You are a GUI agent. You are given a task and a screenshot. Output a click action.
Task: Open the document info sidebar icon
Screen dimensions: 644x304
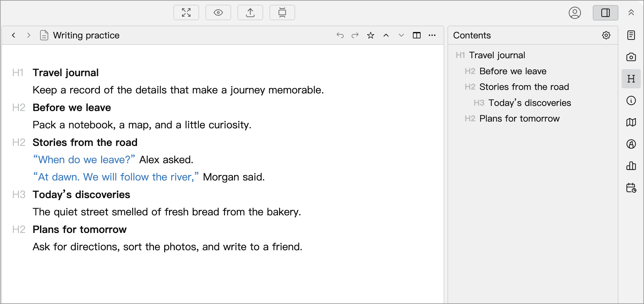(x=631, y=100)
